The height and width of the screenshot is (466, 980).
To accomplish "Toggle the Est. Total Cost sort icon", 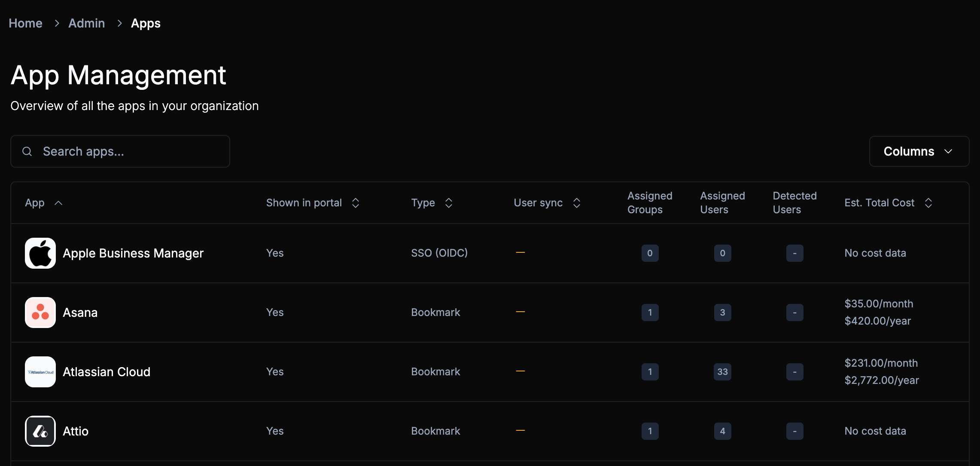I will [x=928, y=203].
